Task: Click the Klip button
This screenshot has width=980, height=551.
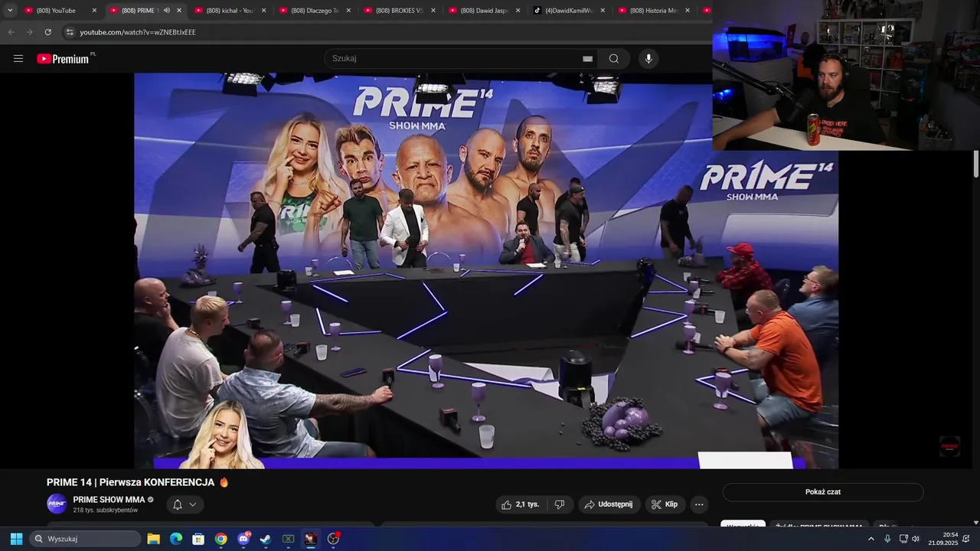Action: pos(665,504)
